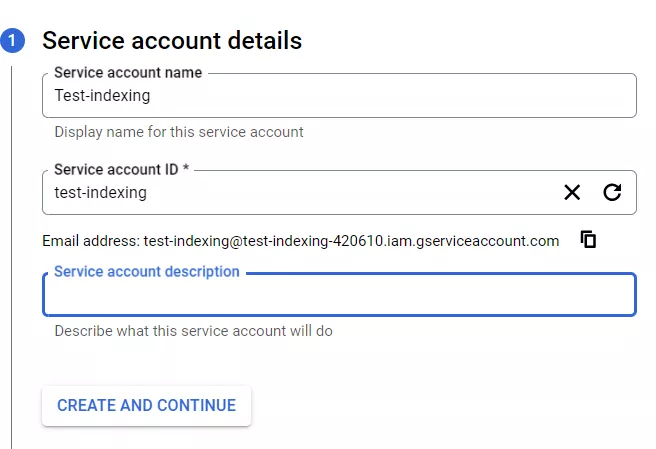The image size is (656, 449).
Task: Regenerate the Service account ID
Action: (x=612, y=192)
